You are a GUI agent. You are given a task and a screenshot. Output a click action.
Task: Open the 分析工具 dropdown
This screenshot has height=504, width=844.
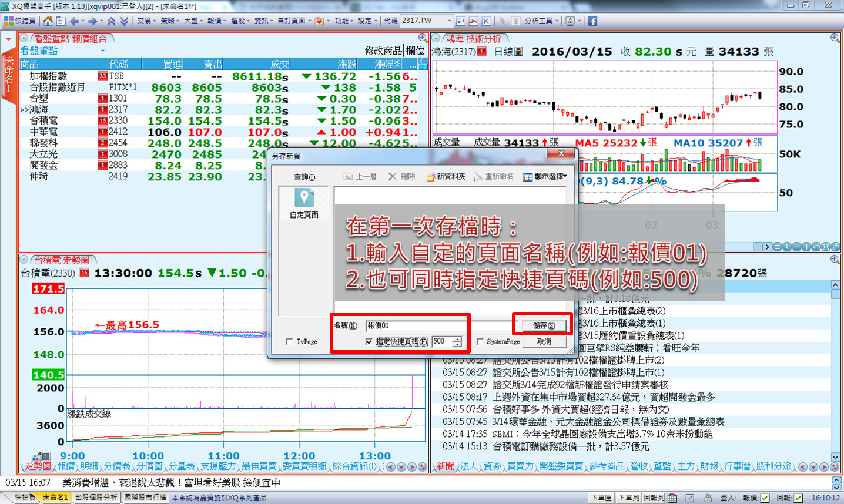click(541, 21)
